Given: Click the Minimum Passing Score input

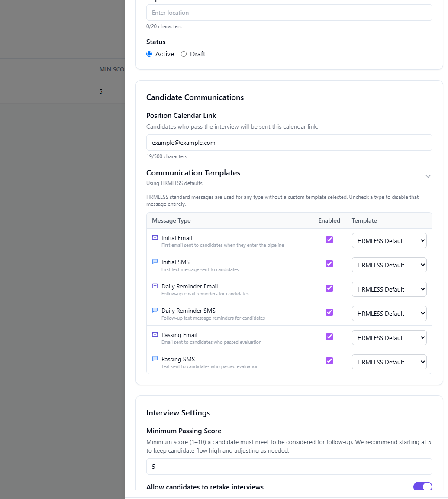Looking at the screenshot, I should click(289, 467).
